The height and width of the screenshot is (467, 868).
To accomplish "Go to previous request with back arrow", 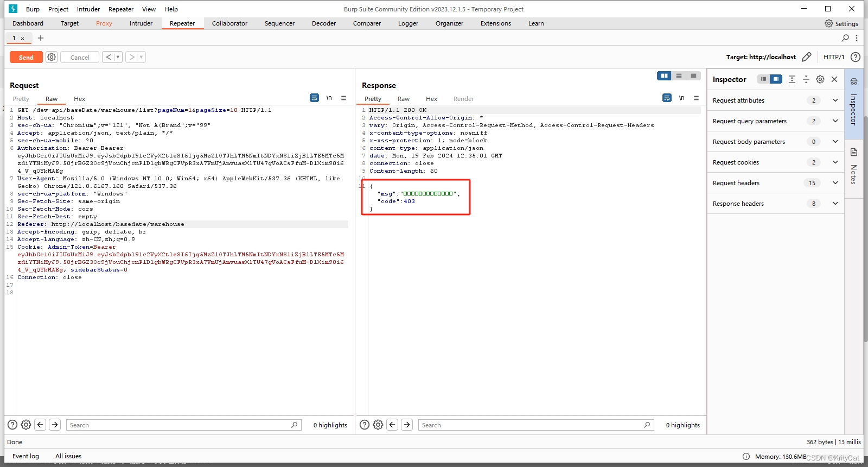I will pos(108,57).
